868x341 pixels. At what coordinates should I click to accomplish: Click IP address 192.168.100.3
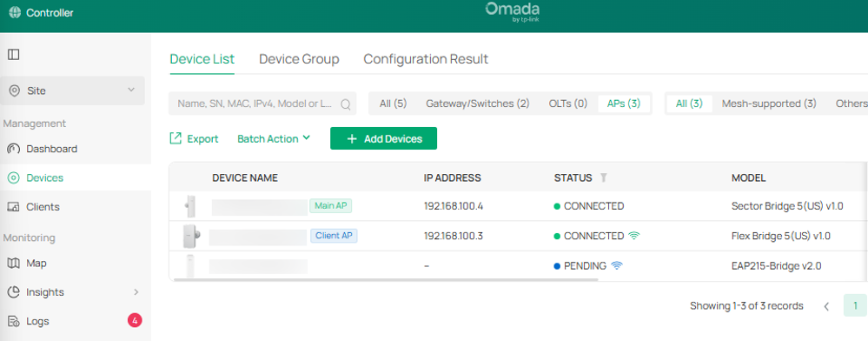tap(454, 237)
